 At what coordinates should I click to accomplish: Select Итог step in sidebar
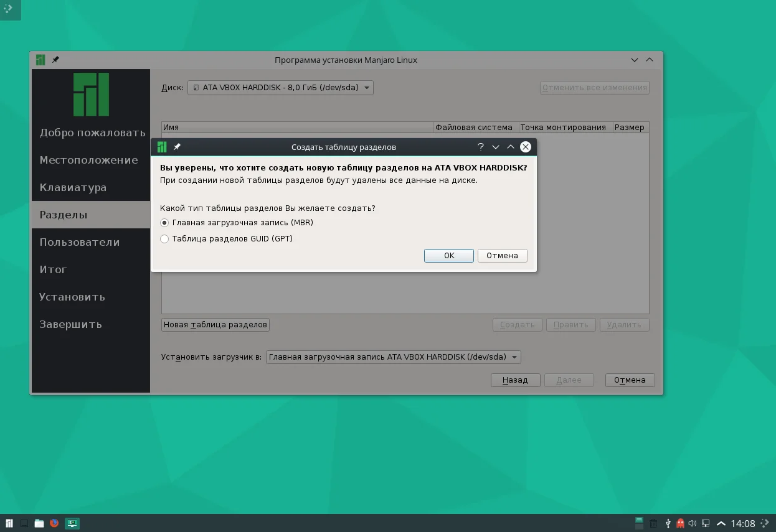click(91, 269)
